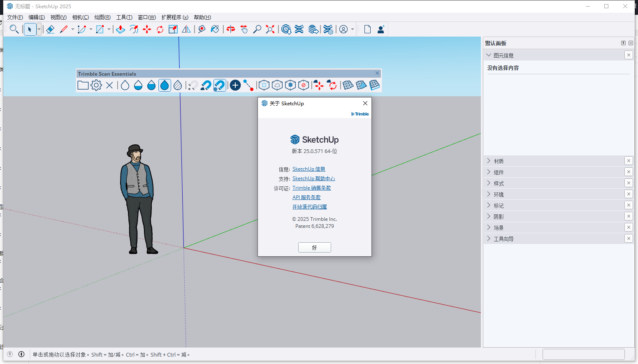Select the Move tool with red arrows

click(x=147, y=29)
